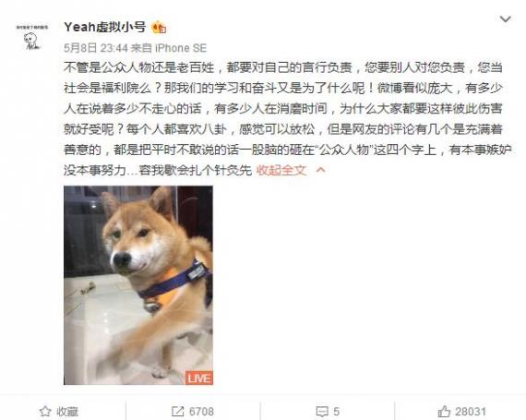526x420 pixels.
Task: Open the post options chevron menu
Action: point(505,19)
